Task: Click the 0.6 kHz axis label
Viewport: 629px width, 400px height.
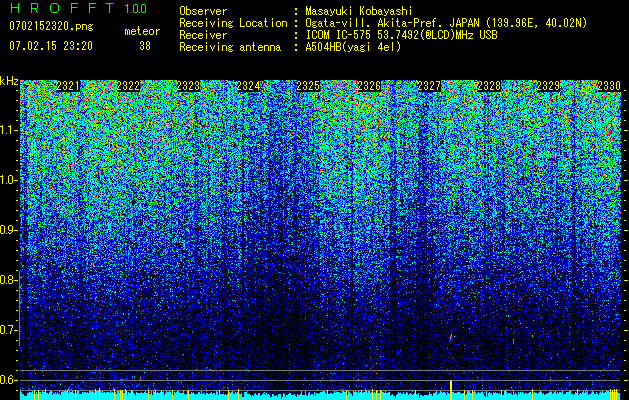Action: pyautogui.click(x=8, y=380)
